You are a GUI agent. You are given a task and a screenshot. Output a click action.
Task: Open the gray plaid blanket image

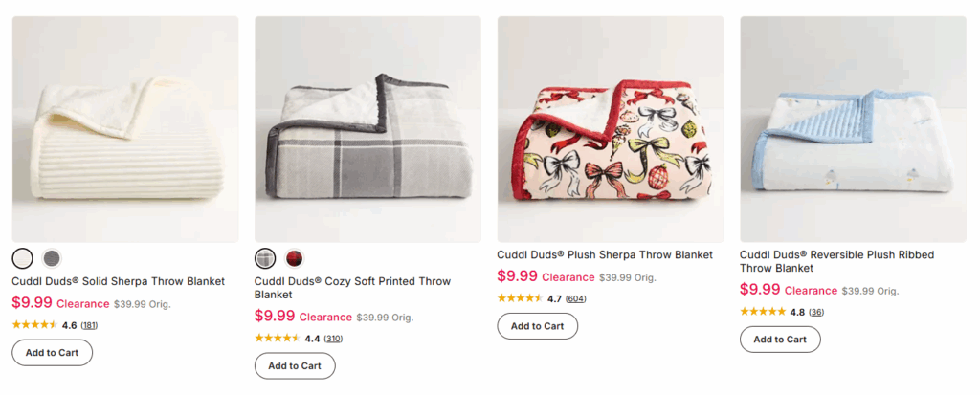tap(367, 129)
